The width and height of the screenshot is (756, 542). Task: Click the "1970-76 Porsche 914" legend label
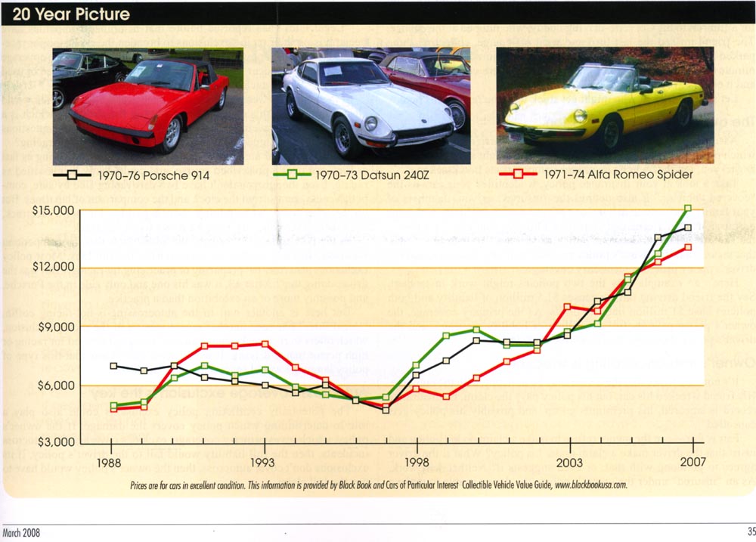pyautogui.click(x=153, y=175)
